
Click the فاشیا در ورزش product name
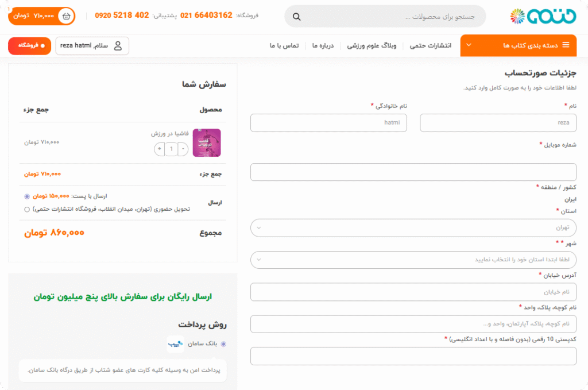(170, 133)
